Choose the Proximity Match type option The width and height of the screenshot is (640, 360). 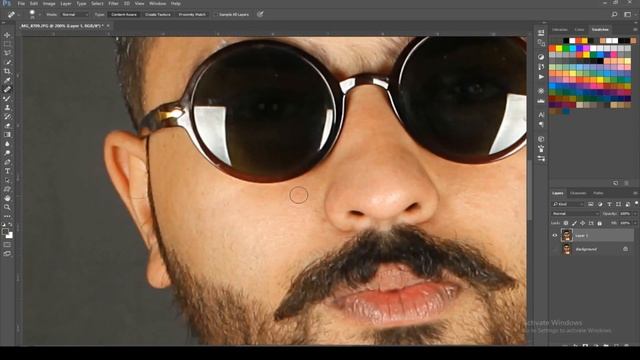[x=192, y=14]
